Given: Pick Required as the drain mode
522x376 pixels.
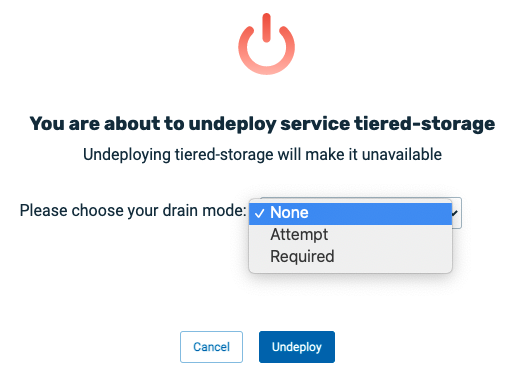Looking at the screenshot, I should click(x=350, y=256).
